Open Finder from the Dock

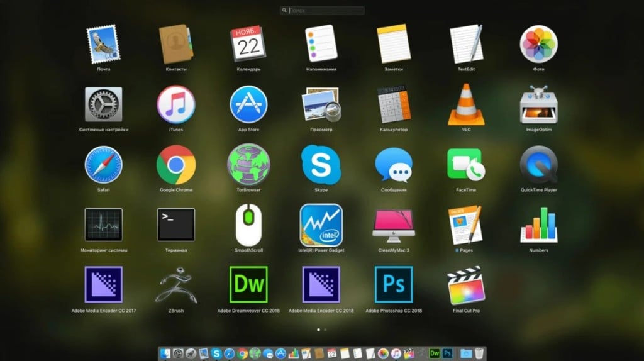(x=165, y=353)
